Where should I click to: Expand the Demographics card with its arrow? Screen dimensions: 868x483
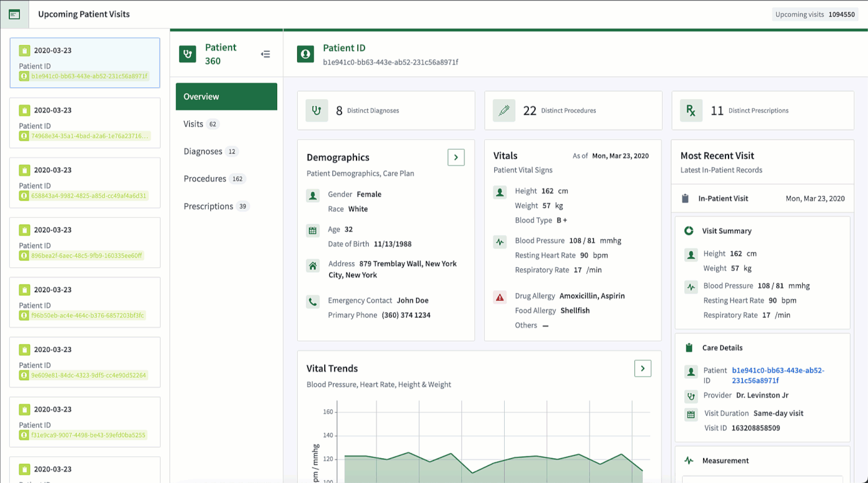[x=456, y=157]
